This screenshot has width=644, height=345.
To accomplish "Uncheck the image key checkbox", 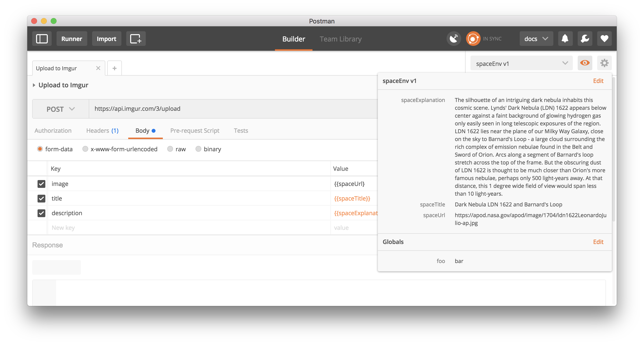I will [41, 184].
